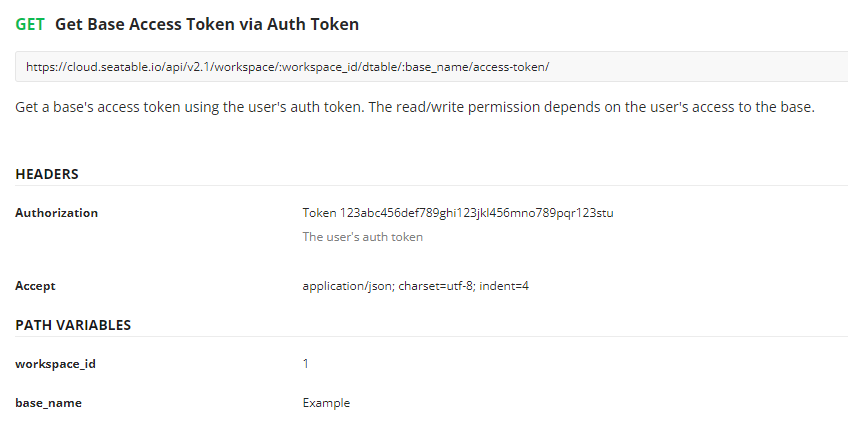Click the green GET method label
The image size is (848, 432).
[x=30, y=23]
